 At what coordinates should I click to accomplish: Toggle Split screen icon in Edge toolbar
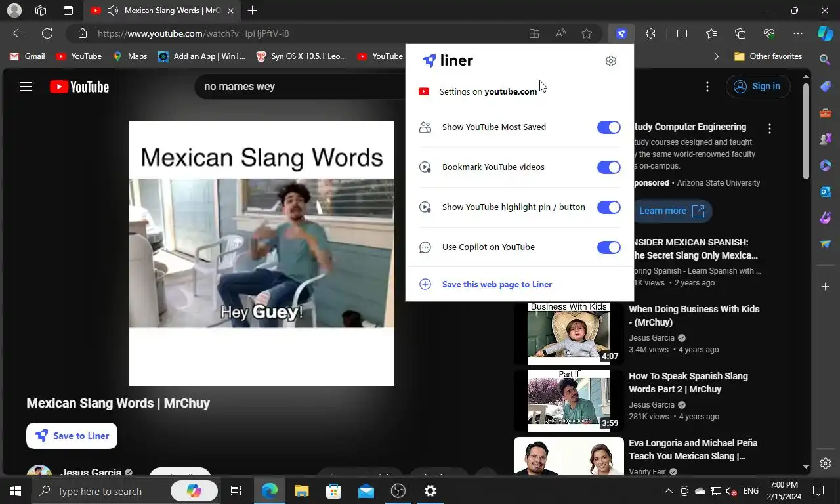pyautogui.click(x=682, y=33)
